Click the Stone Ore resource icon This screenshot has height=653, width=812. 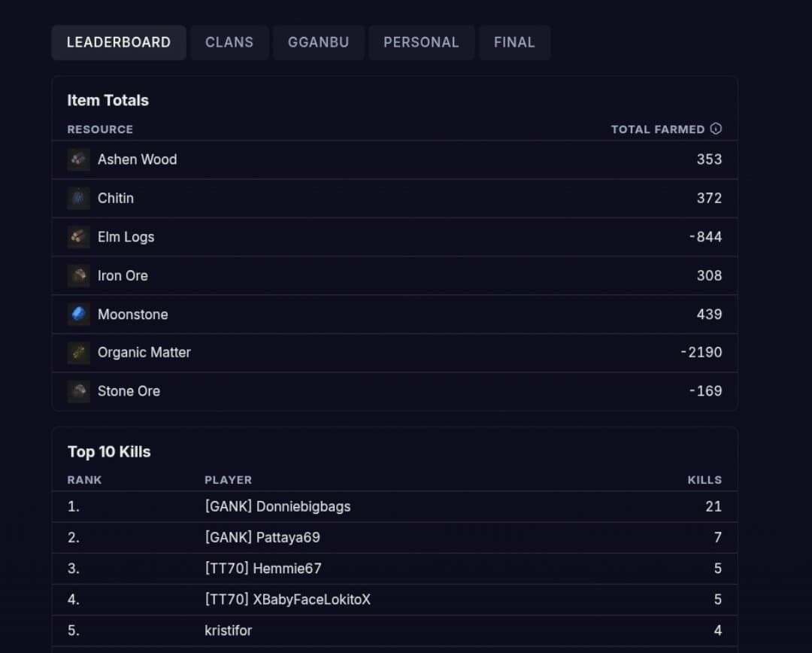pyautogui.click(x=78, y=390)
